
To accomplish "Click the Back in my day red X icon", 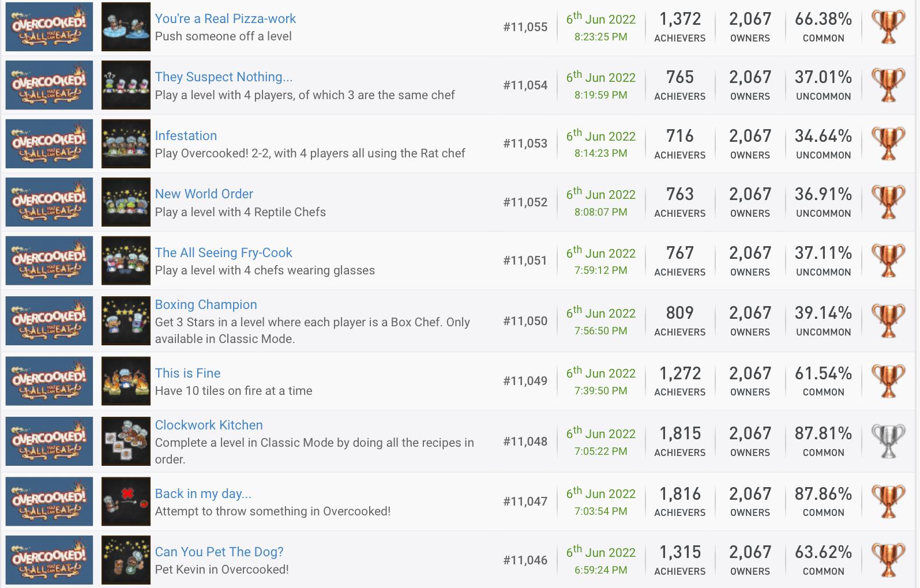I will click(x=126, y=502).
